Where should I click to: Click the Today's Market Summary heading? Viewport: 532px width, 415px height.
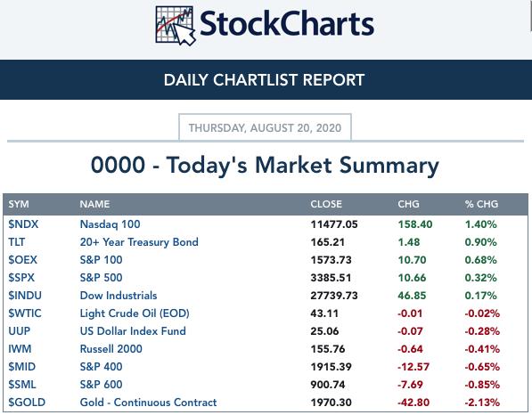pos(265,166)
